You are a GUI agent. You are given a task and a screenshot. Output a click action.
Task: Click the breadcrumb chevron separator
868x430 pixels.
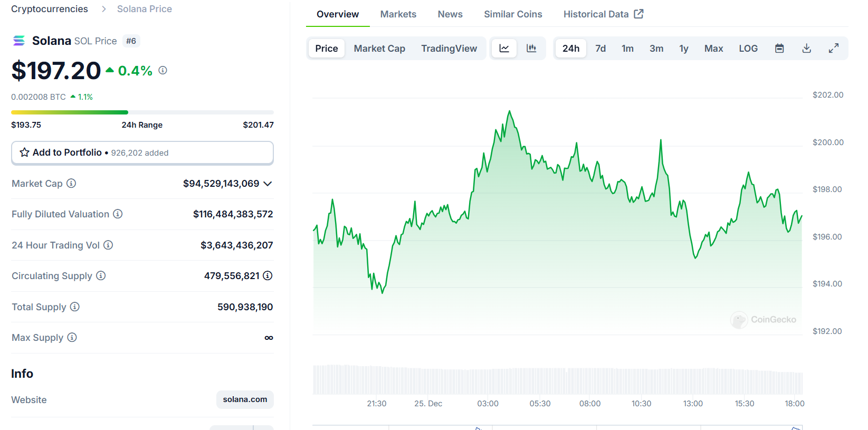(x=103, y=9)
